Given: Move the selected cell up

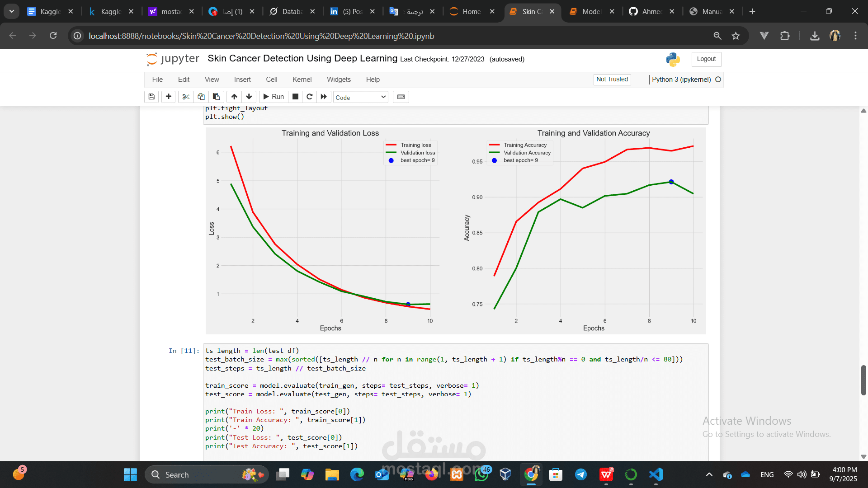Looking at the screenshot, I should pos(234,97).
